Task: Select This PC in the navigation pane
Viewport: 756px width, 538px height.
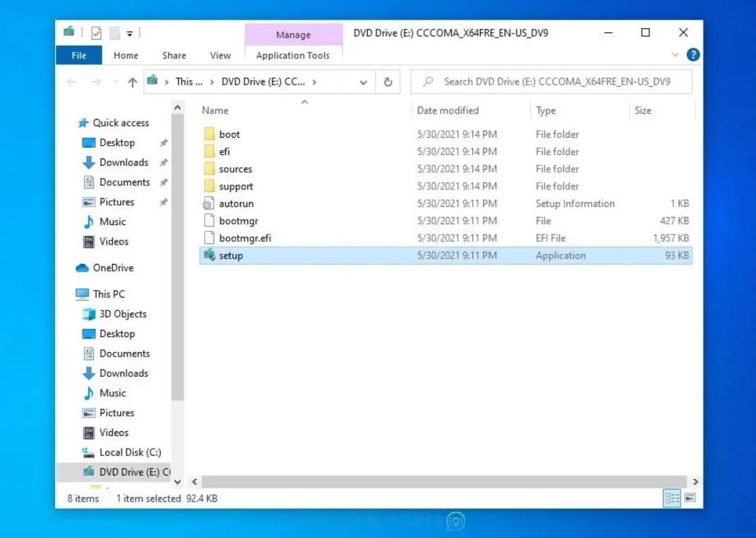Action: [x=100, y=294]
